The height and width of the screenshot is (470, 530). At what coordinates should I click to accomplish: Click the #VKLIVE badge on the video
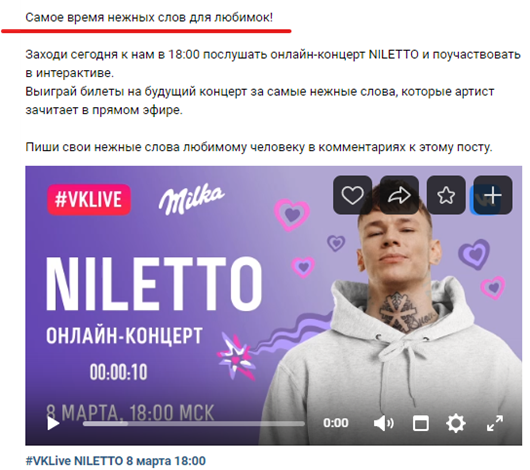tap(89, 199)
